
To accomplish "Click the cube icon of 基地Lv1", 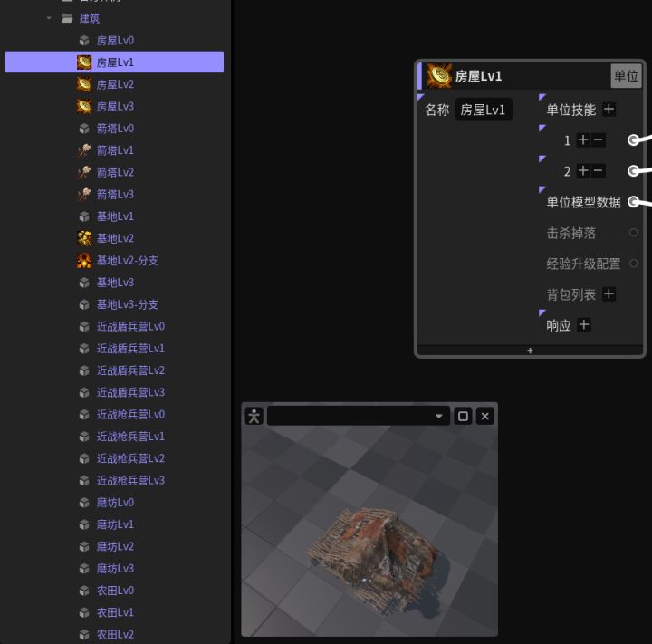I will click(84, 216).
